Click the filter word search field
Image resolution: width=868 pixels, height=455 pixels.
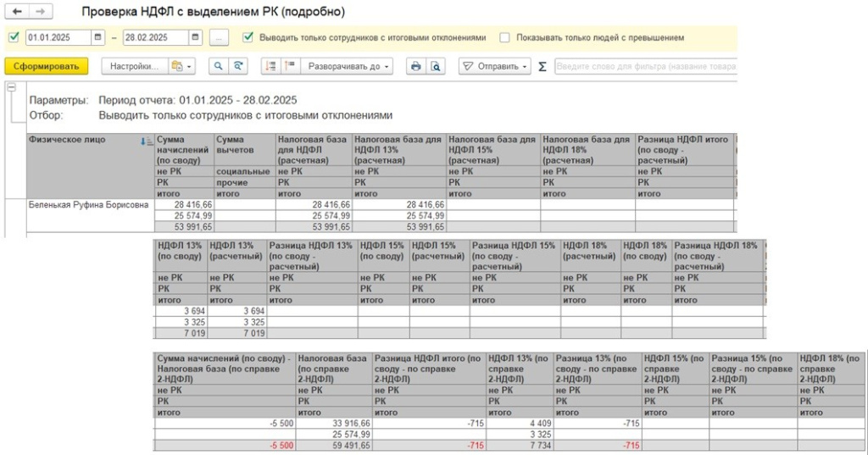[x=644, y=66]
